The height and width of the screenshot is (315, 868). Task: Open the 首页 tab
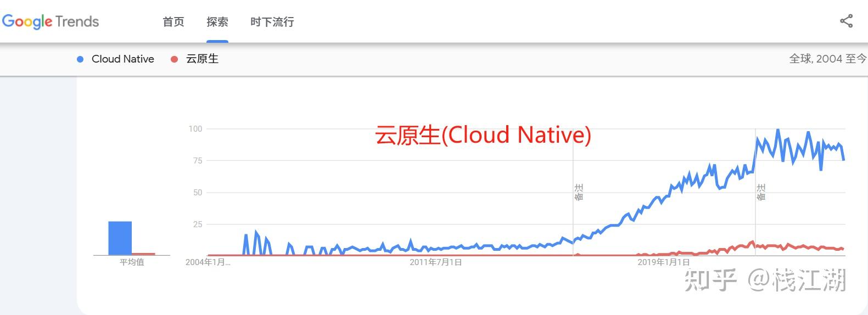[x=173, y=22]
